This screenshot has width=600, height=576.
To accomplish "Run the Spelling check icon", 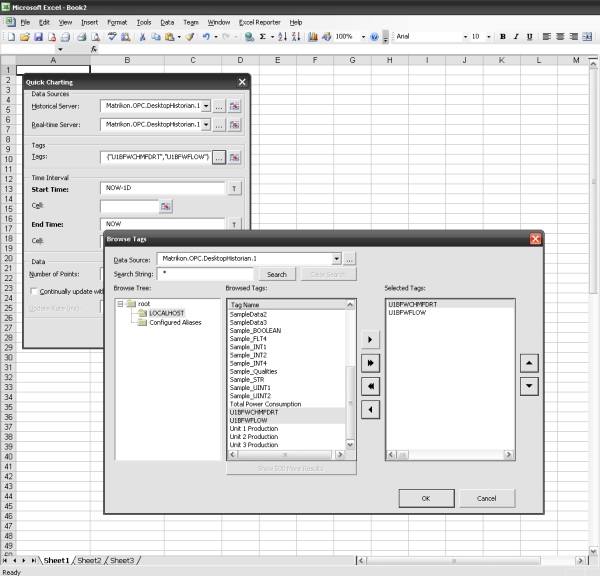I will point(112,37).
